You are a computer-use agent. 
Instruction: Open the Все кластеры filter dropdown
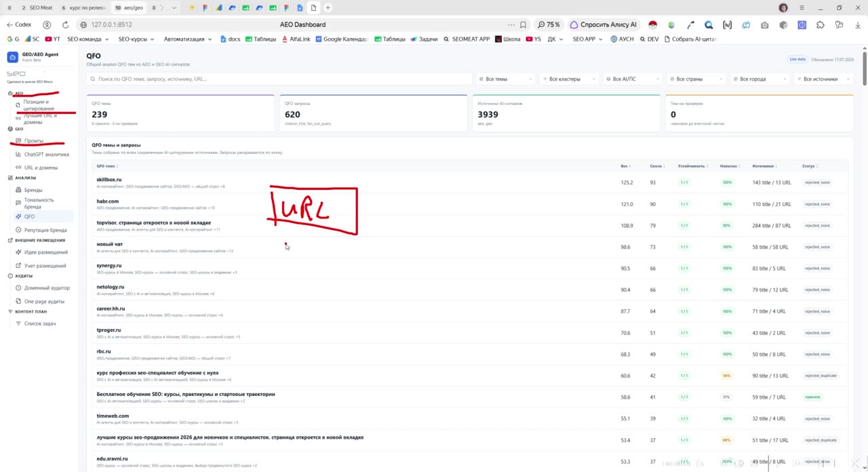pyautogui.click(x=569, y=79)
